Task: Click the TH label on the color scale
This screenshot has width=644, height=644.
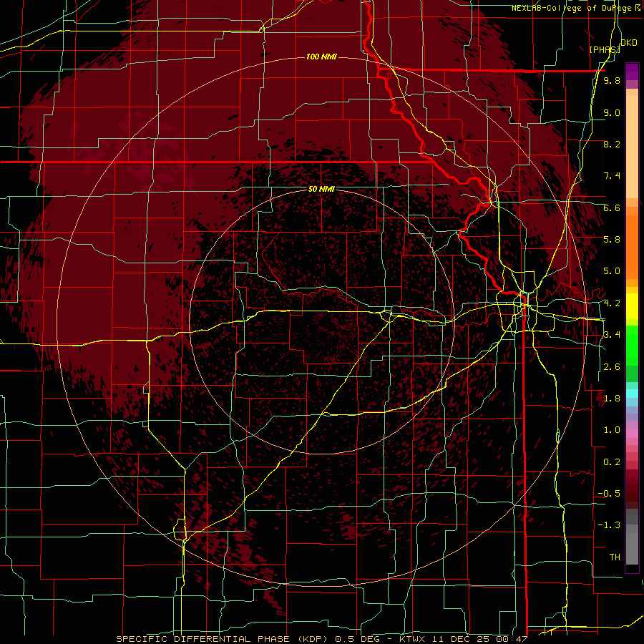Action: (x=615, y=557)
